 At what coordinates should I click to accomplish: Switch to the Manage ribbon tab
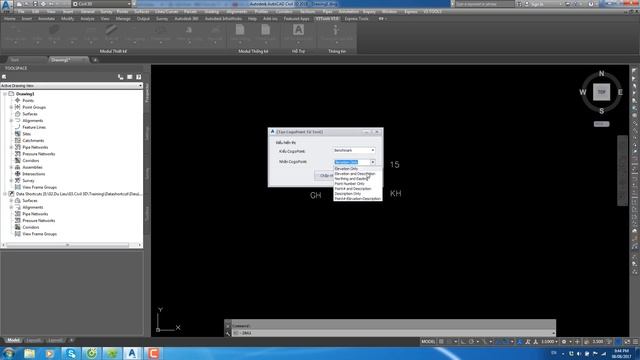coord(123,19)
